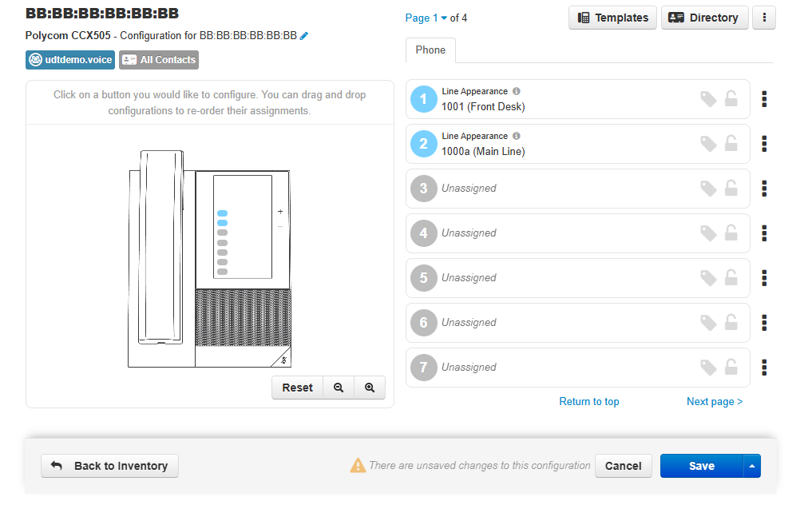Click the Back to Inventory button
This screenshot has height=505, width=812.
109,466
